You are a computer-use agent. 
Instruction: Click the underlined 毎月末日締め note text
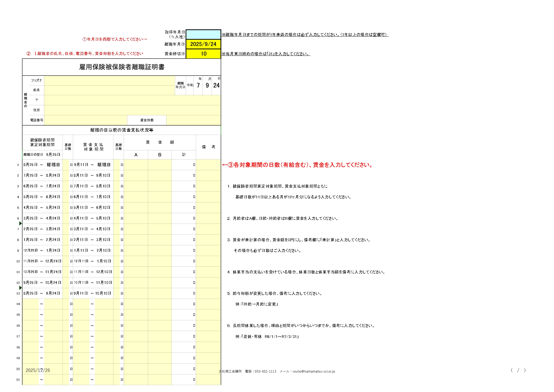coord(266,54)
